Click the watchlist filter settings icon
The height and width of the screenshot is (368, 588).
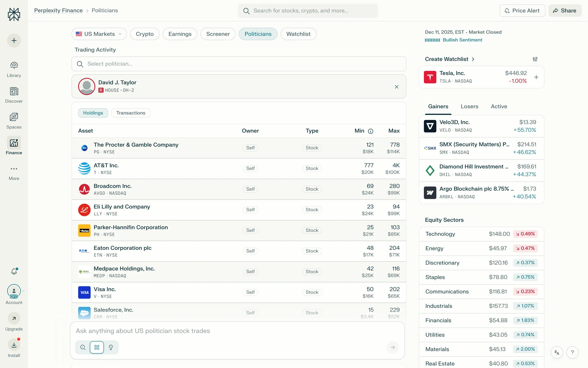coord(535,59)
